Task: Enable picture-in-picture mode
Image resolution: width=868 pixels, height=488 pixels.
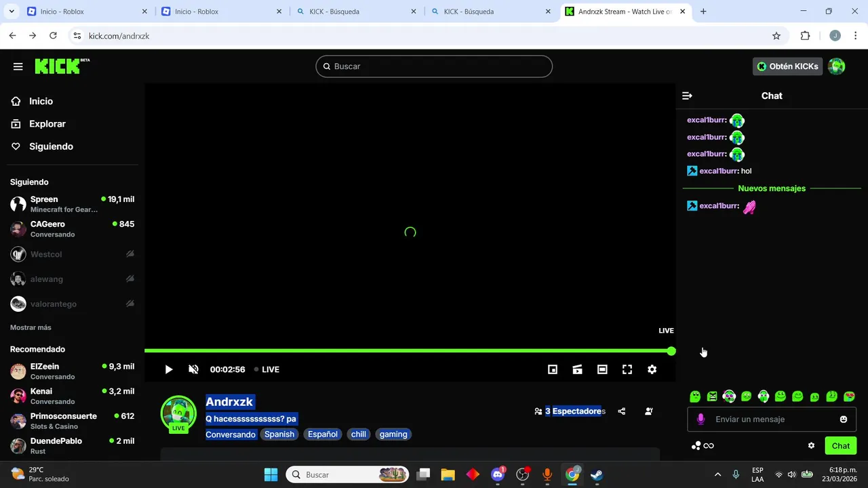Action: pyautogui.click(x=553, y=369)
